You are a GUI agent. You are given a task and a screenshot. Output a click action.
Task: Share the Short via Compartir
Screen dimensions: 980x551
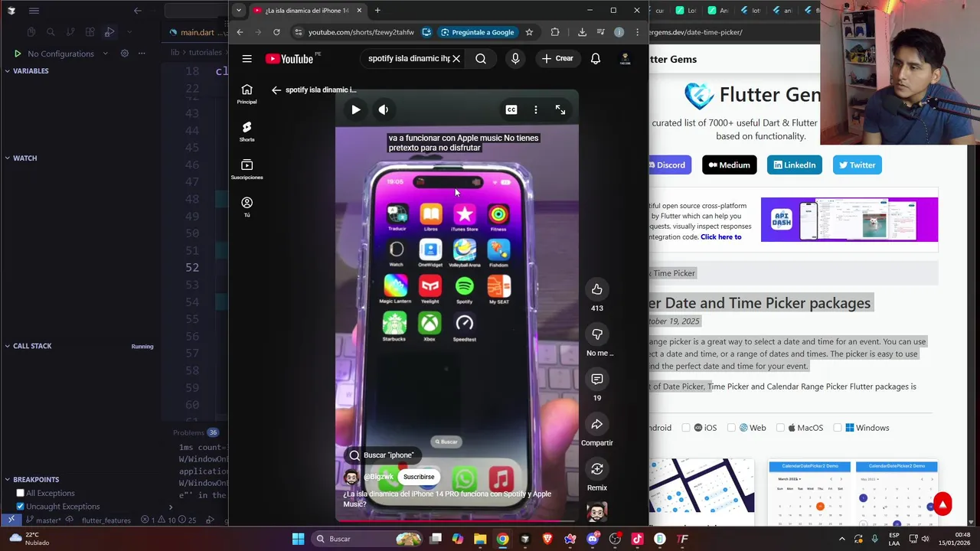tap(597, 424)
